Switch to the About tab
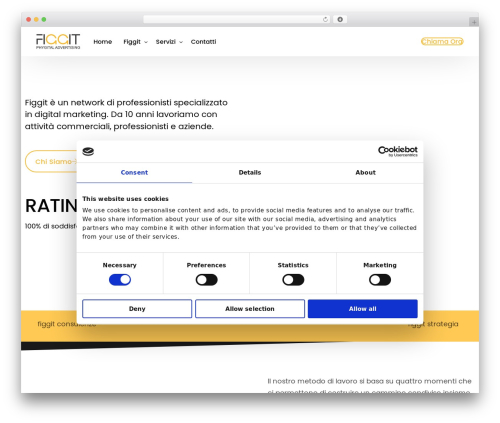The image size is (500, 423). pyautogui.click(x=365, y=172)
